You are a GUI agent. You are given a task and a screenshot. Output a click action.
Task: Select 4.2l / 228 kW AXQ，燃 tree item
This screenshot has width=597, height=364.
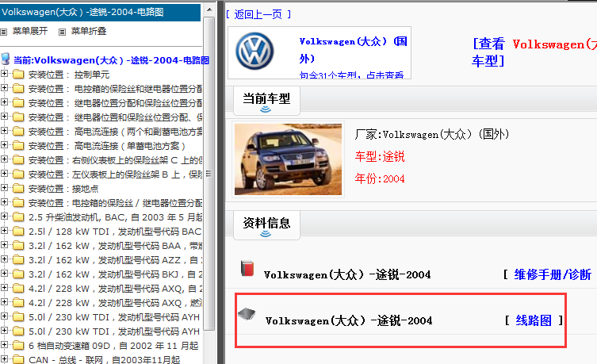tap(116, 303)
